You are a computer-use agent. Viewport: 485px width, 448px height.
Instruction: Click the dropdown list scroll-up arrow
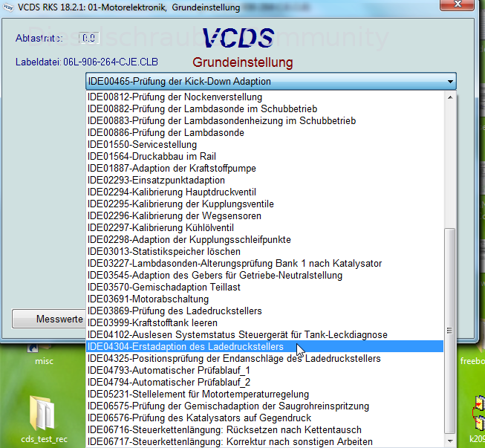point(450,97)
